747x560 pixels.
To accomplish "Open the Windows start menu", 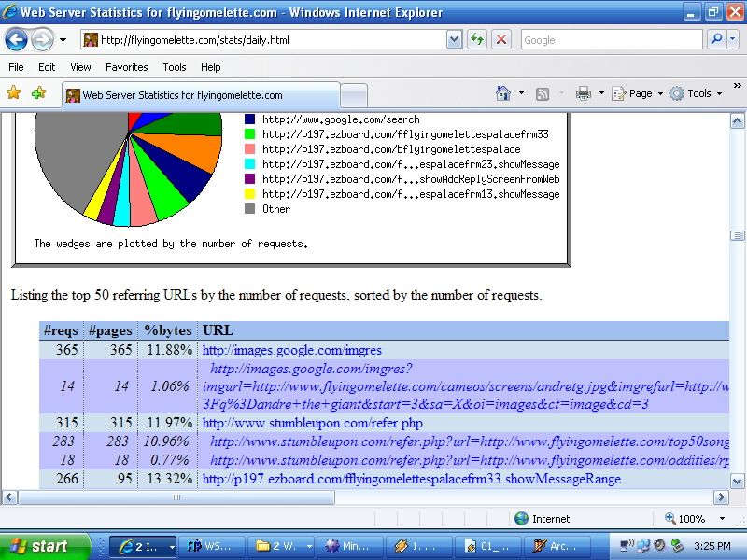I will point(44,546).
